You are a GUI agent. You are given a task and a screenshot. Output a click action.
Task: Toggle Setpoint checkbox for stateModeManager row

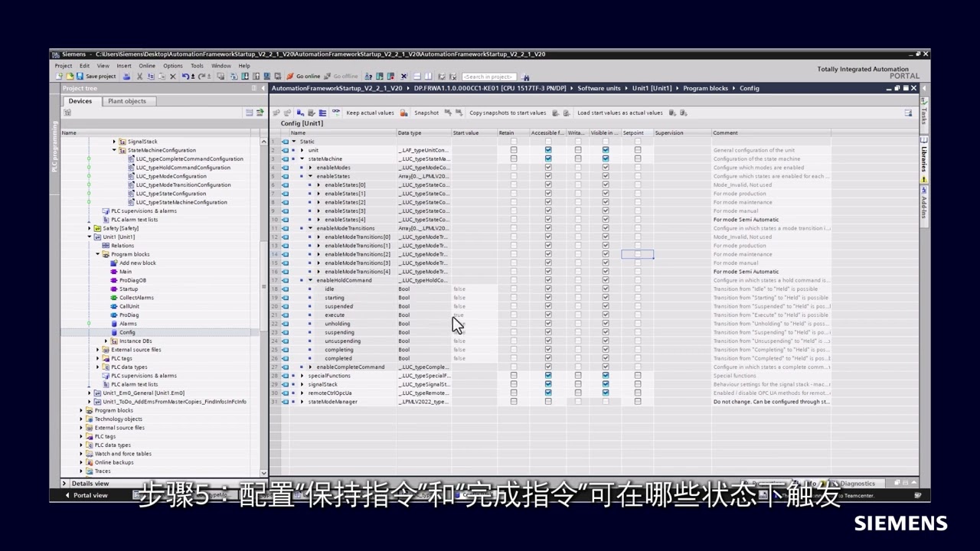pyautogui.click(x=638, y=402)
